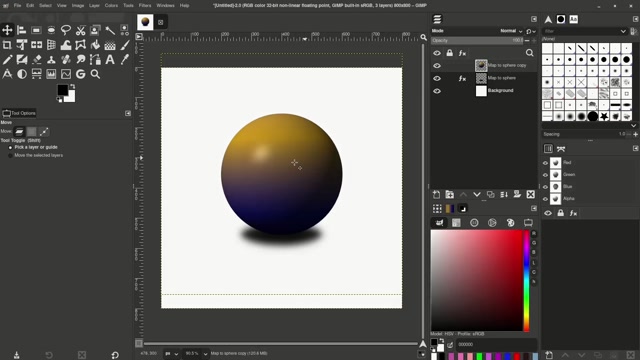This screenshot has width=640, height=360.
Task: Pick the Color Picker eyedropper tool
Action: click(x=125, y=59)
